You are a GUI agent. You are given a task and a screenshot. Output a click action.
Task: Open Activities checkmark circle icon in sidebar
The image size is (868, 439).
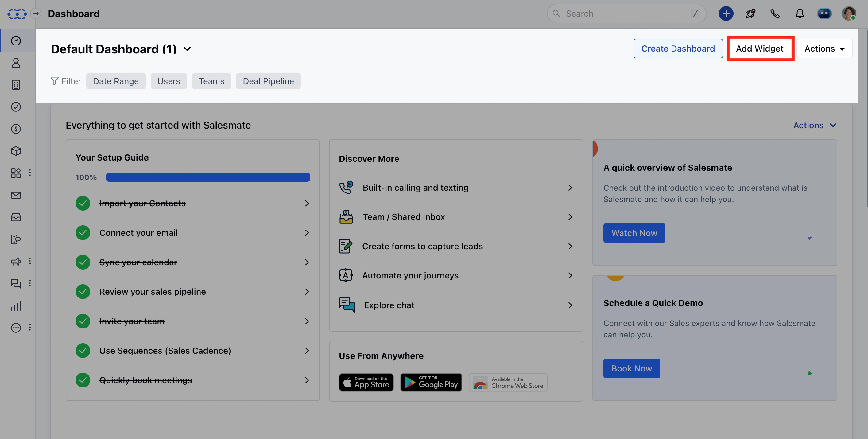pyautogui.click(x=16, y=107)
